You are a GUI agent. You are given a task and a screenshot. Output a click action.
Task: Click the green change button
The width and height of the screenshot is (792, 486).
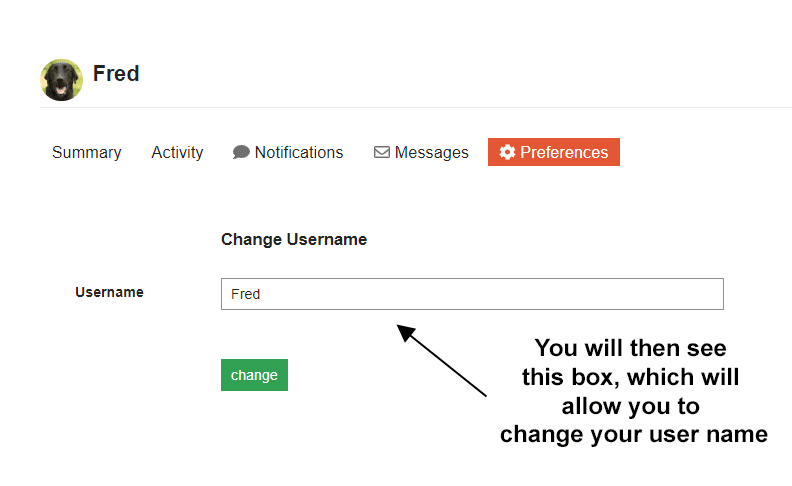254,375
